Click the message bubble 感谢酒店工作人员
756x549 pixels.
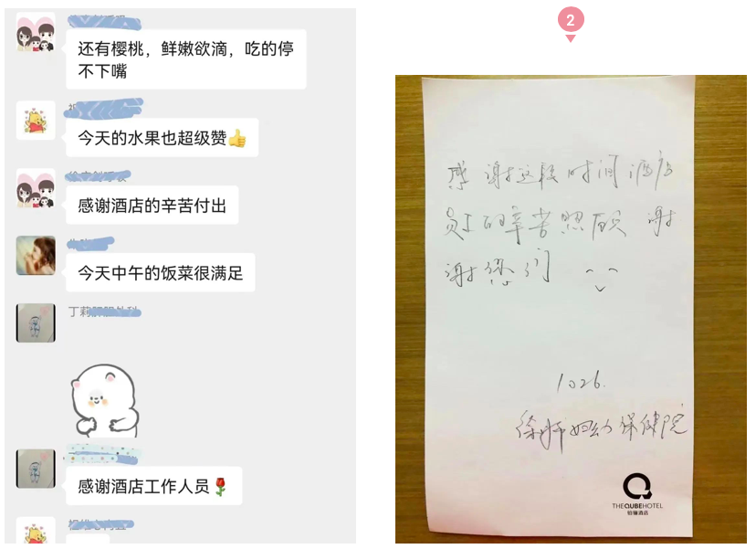[154, 486]
